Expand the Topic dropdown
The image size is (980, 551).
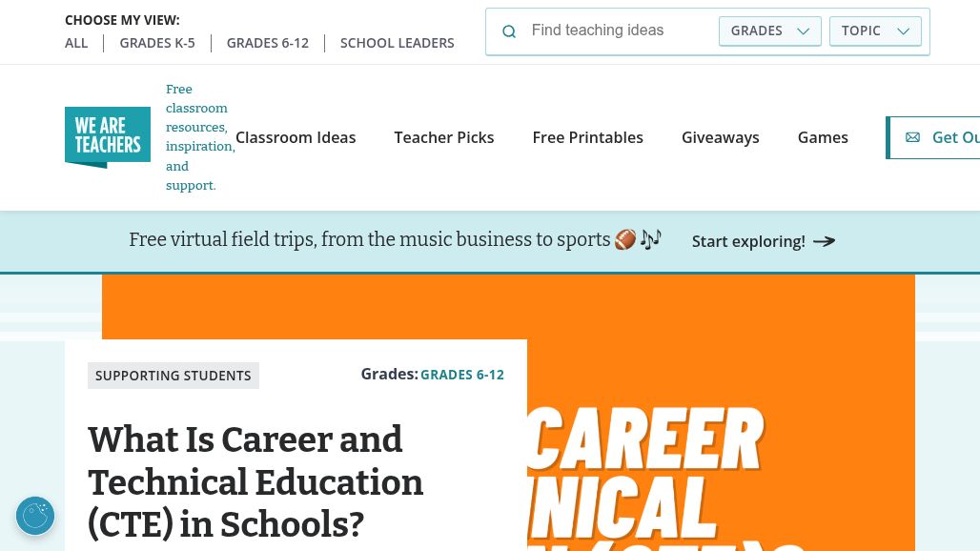875,31
